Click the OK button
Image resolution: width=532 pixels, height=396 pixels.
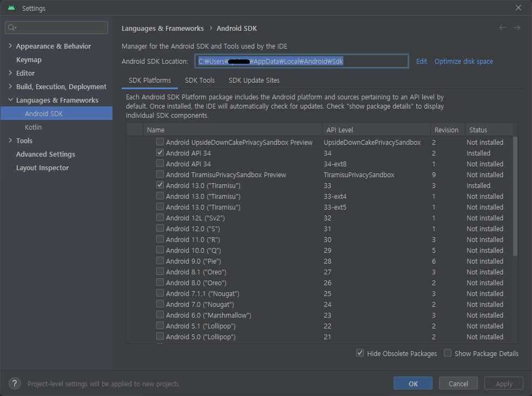coord(413,384)
